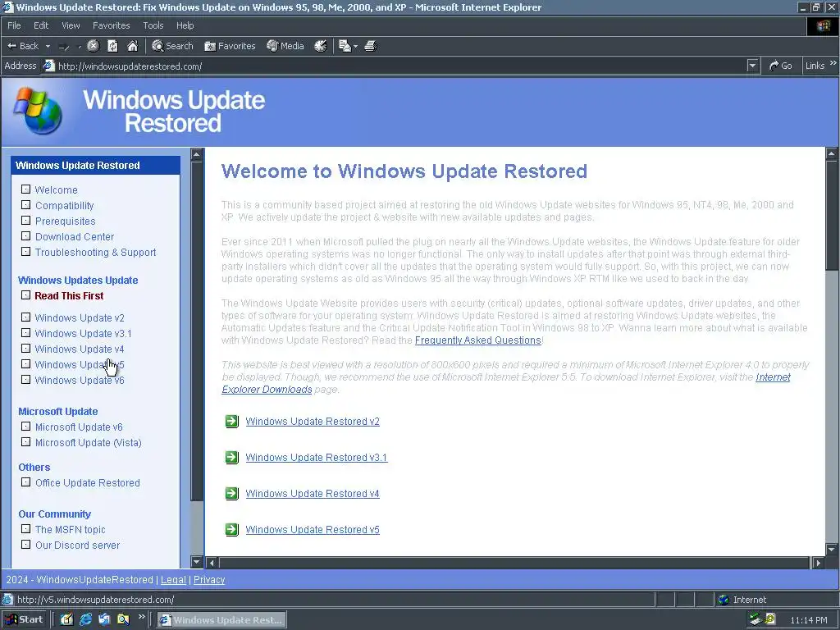Expand the Links toolbar chevron
Viewport: 840px width, 630px height.
click(x=833, y=64)
